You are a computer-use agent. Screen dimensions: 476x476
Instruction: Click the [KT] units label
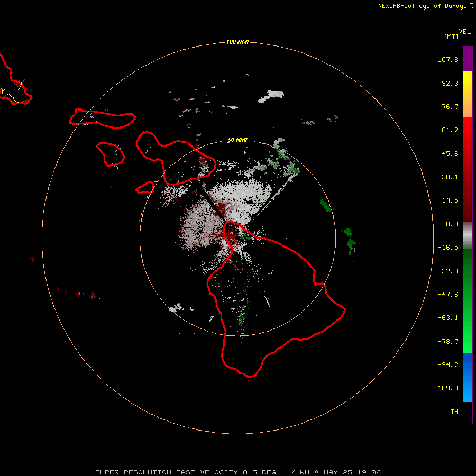tap(451, 36)
